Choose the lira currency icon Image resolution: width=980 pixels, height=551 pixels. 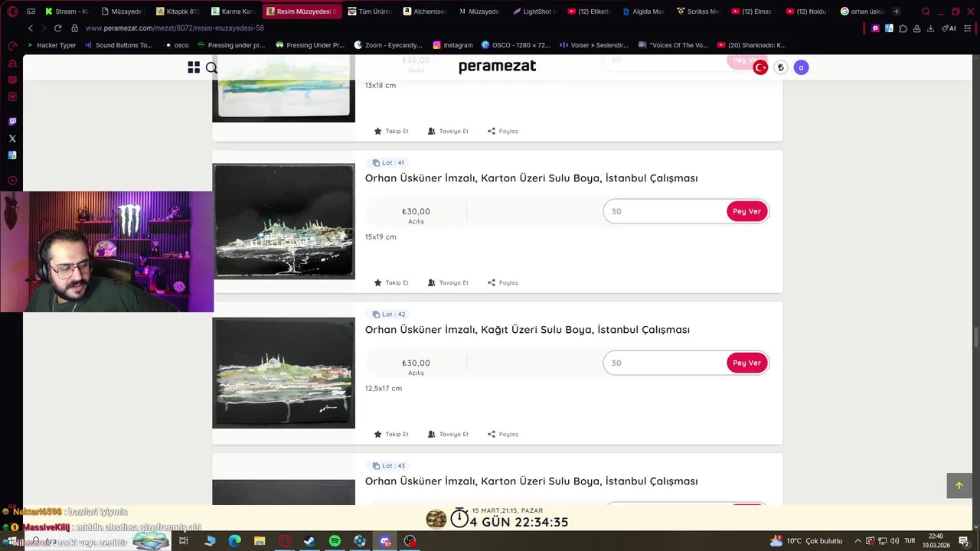780,67
